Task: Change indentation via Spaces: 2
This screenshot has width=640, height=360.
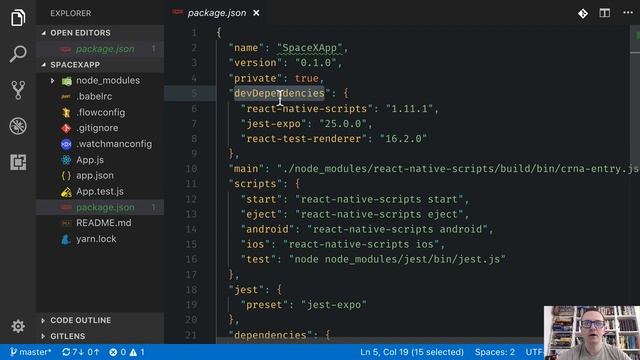Action: click(494, 352)
